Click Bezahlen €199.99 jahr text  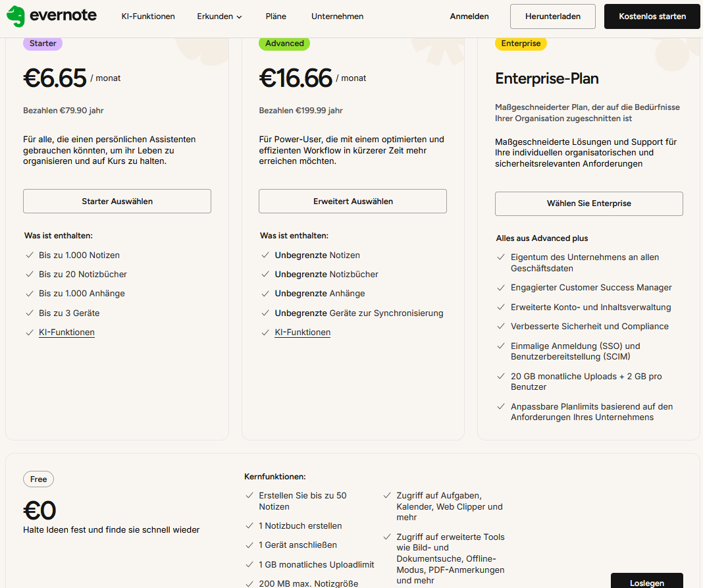click(301, 111)
